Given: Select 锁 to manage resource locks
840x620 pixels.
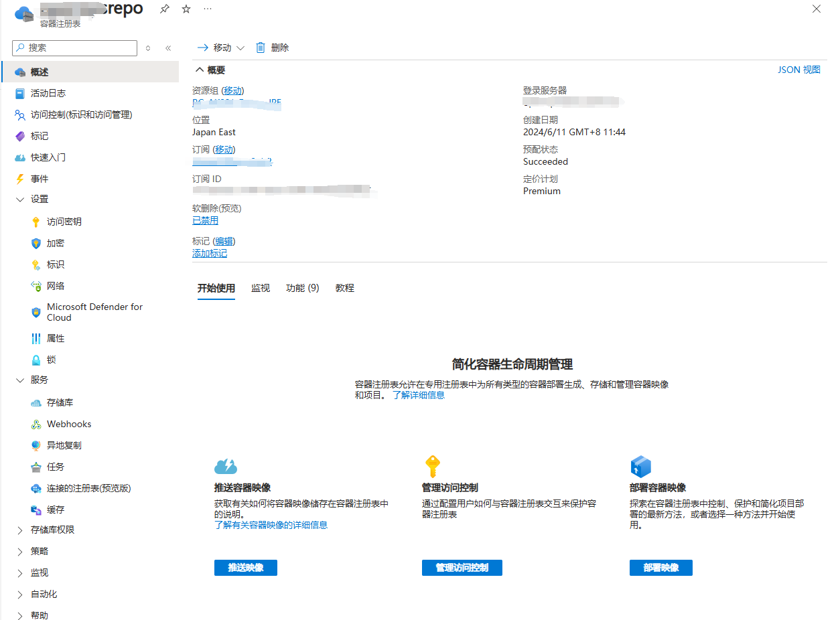Looking at the screenshot, I should (52, 360).
